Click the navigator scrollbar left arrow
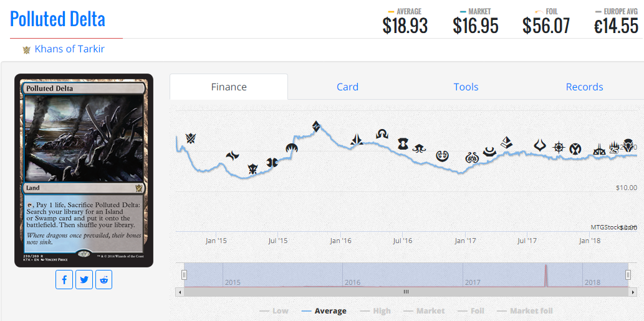 (180, 292)
